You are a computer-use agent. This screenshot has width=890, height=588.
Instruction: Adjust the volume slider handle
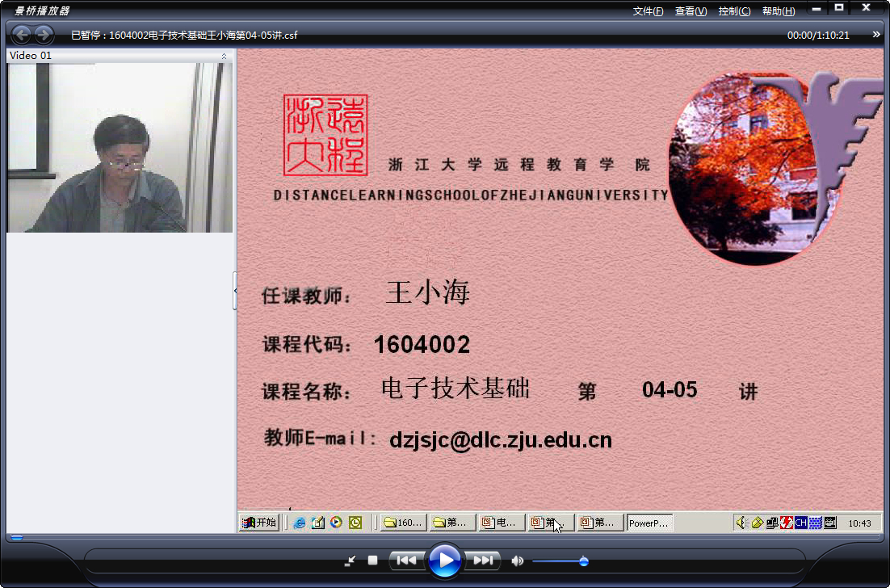click(583, 561)
